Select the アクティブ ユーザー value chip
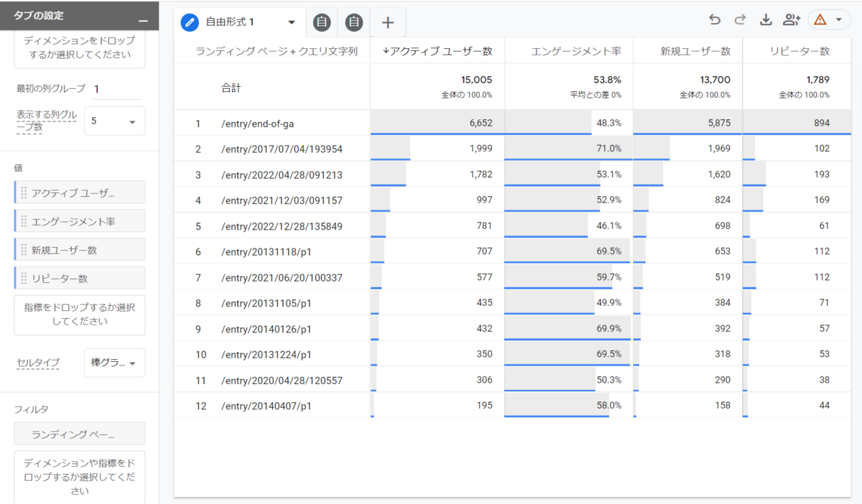 pyautogui.click(x=80, y=192)
